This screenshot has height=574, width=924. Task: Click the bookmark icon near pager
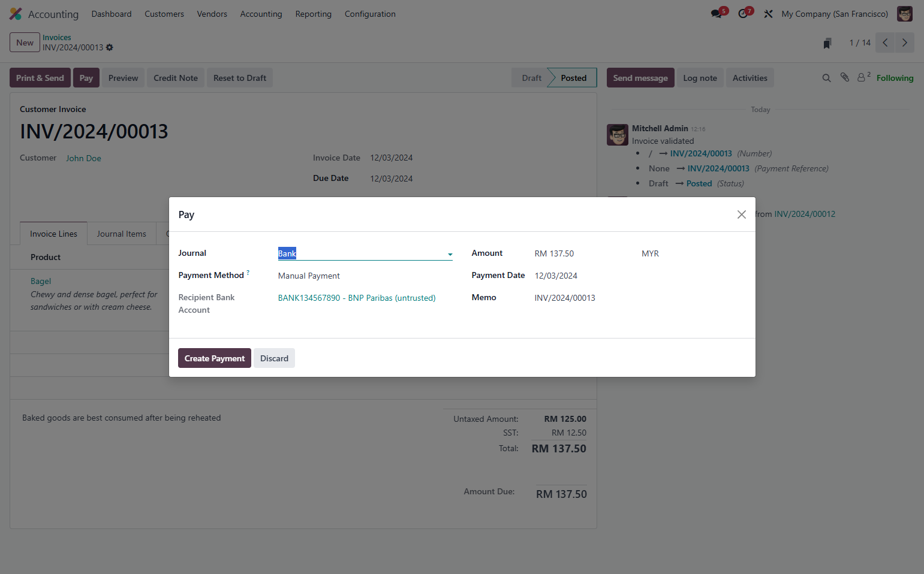pos(827,43)
